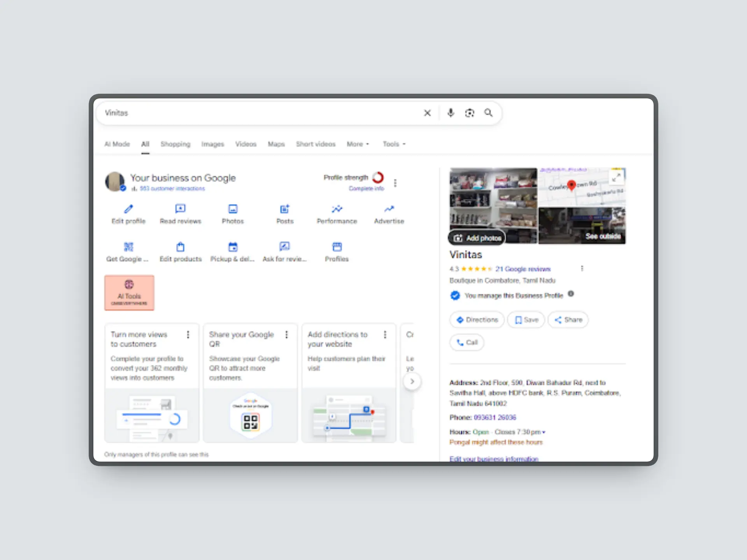Open options on 'Add directions' card
Image resolution: width=747 pixels, height=560 pixels.
click(385, 334)
